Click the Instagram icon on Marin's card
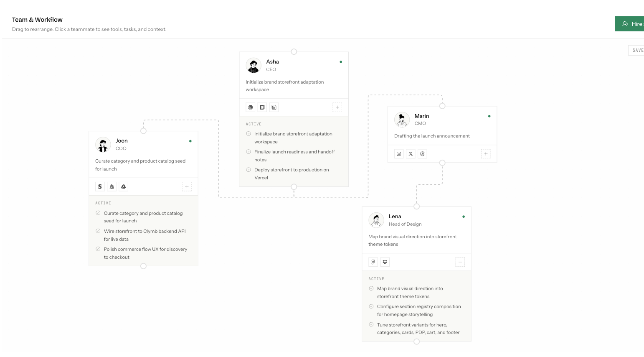 399,154
